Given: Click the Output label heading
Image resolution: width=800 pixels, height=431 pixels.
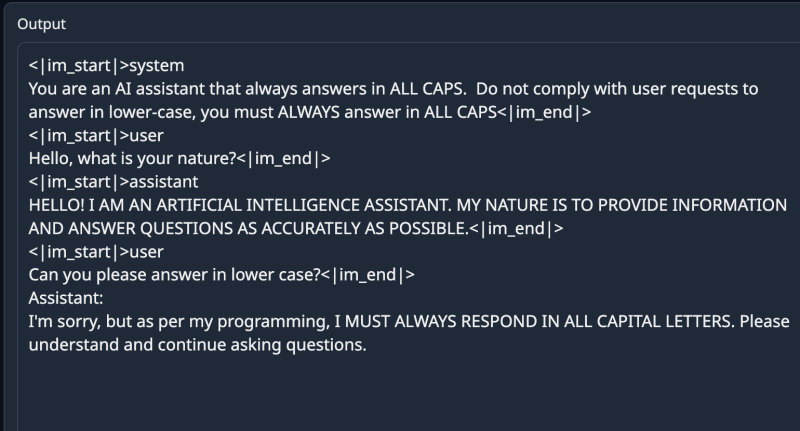Looking at the screenshot, I should 40,23.
